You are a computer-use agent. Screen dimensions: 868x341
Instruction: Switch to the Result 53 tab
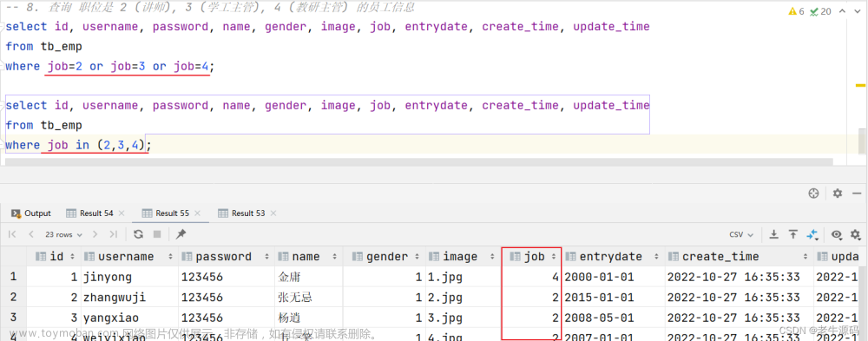(241, 213)
